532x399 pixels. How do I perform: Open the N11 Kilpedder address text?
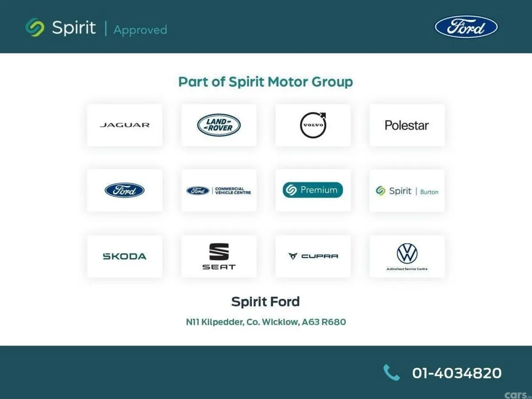pyautogui.click(x=266, y=322)
